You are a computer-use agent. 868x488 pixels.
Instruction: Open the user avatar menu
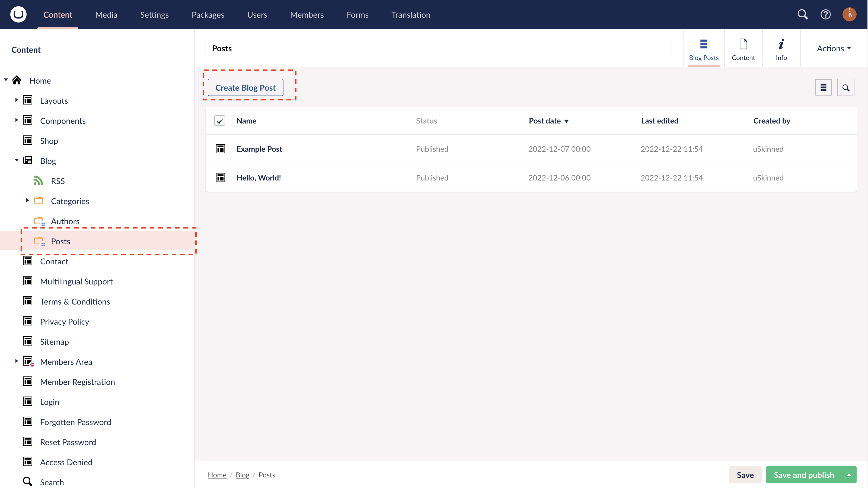(x=850, y=14)
